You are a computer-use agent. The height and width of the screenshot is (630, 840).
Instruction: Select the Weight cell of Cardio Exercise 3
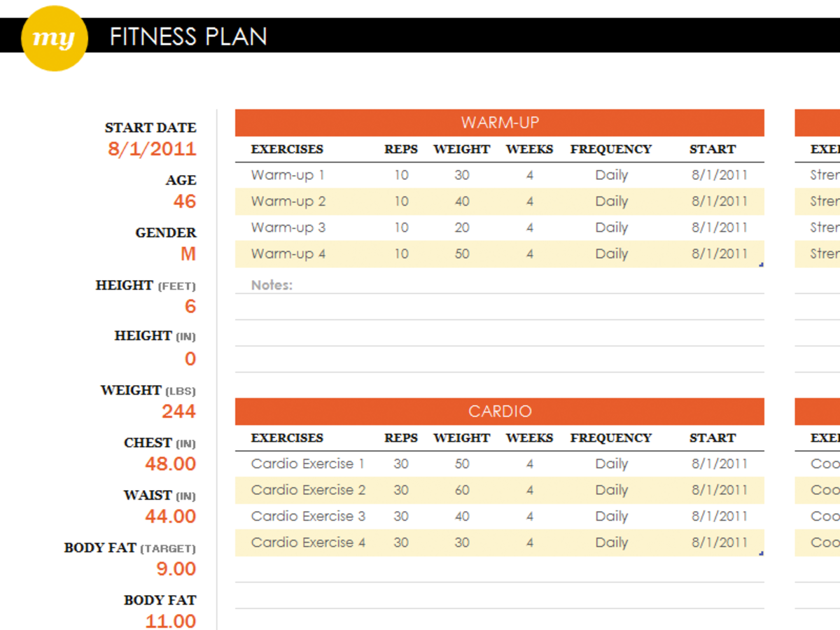pyautogui.click(x=462, y=517)
